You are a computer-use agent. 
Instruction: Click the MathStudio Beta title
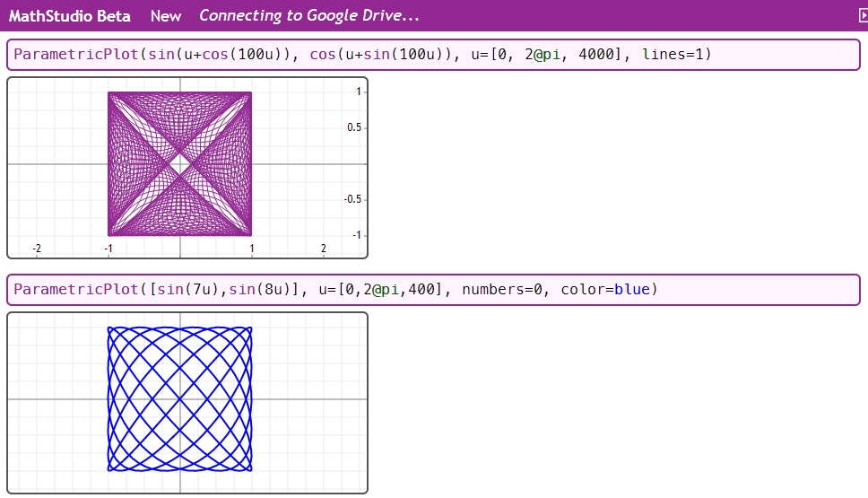click(70, 16)
